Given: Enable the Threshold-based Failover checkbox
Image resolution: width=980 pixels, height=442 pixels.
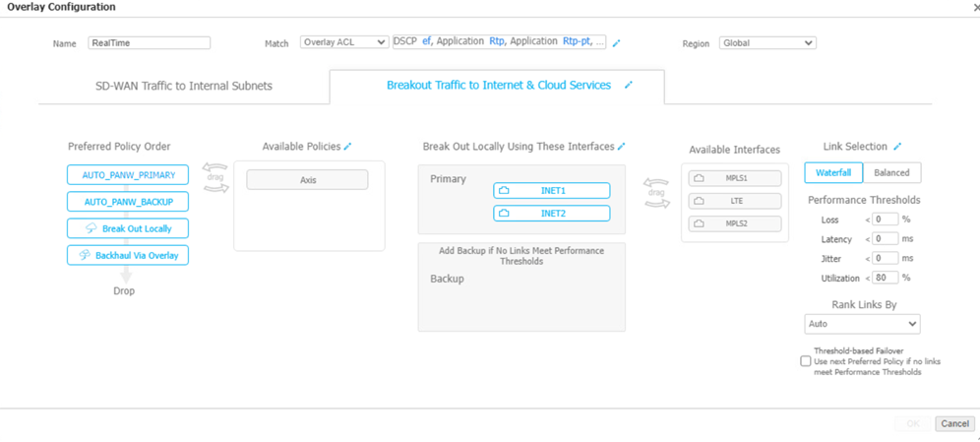Looking at the screenshot, I should pos(806,361).
